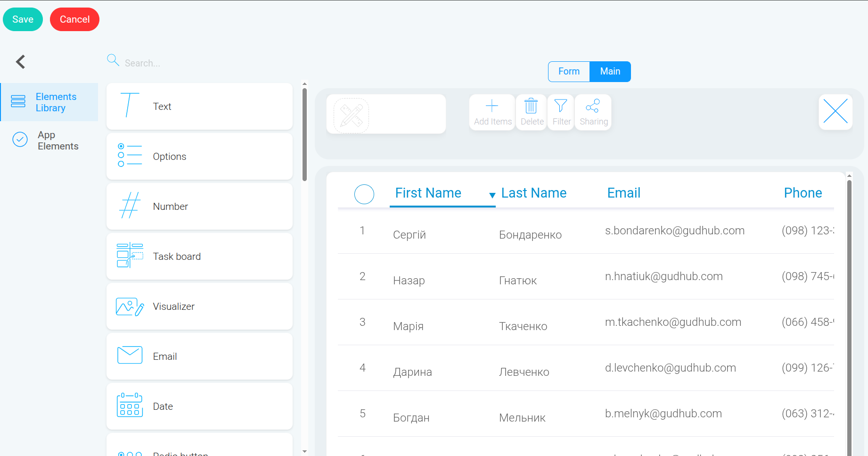Click the pencil-ruler placeholder image
Image resolution: width=868 pixels, height=456 pixels.
click(x=352, y=116)
